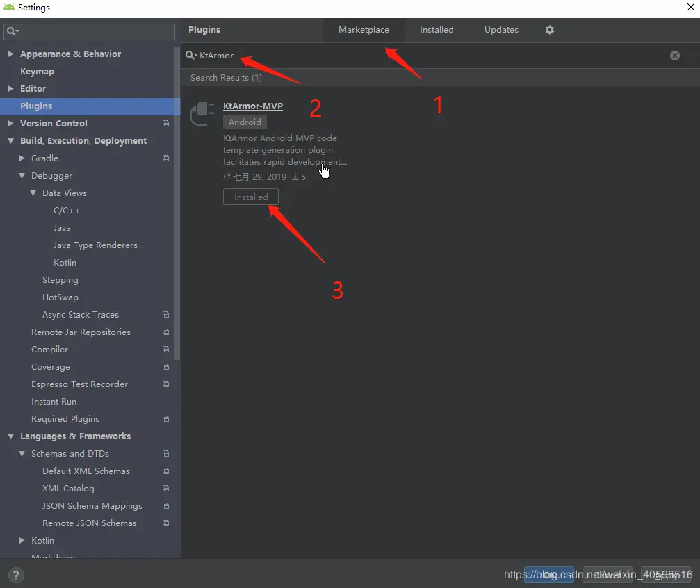Expand the Version Control arrow
The image size is (700, 588).
pyautogui.click(x=10, y=123)
